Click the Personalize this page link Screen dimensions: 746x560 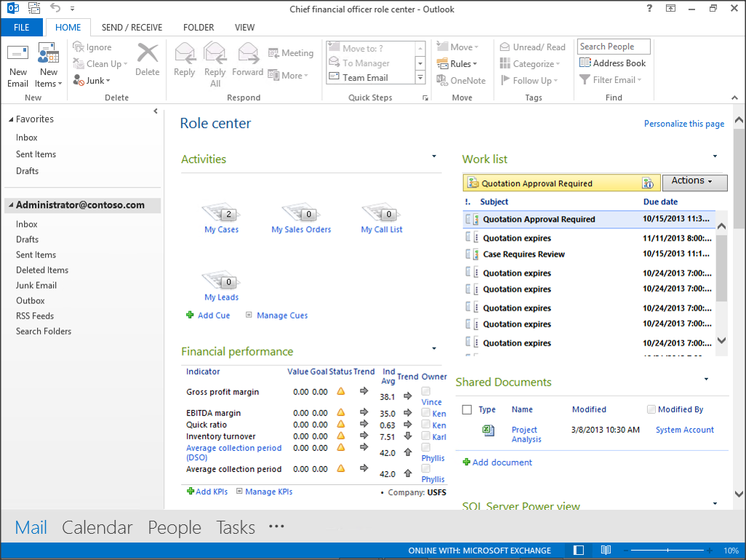point(683,124)
